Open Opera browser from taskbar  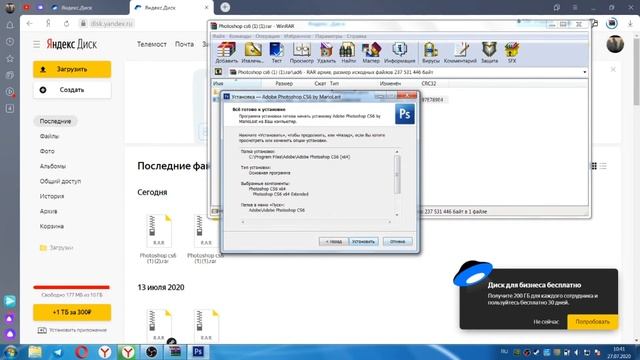coord(81,352)
